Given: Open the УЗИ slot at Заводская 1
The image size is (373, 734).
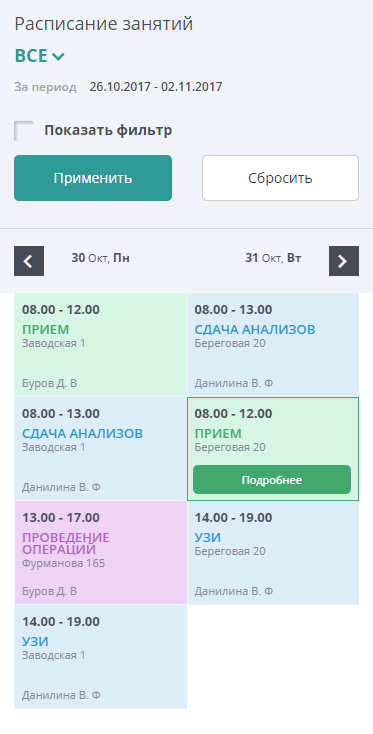Looking at the screenshot, I should click(x=101, y=657).
